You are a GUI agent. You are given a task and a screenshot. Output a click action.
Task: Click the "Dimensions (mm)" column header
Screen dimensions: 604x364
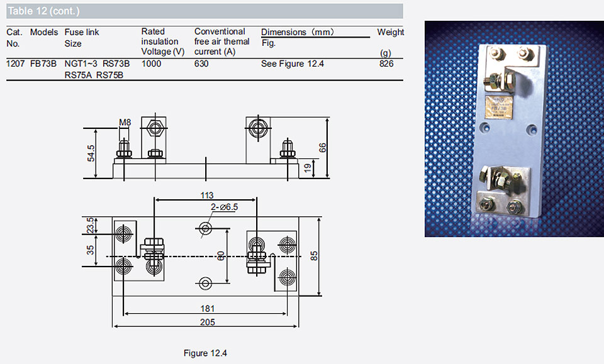pyautogui.click(x=298, y=32)
